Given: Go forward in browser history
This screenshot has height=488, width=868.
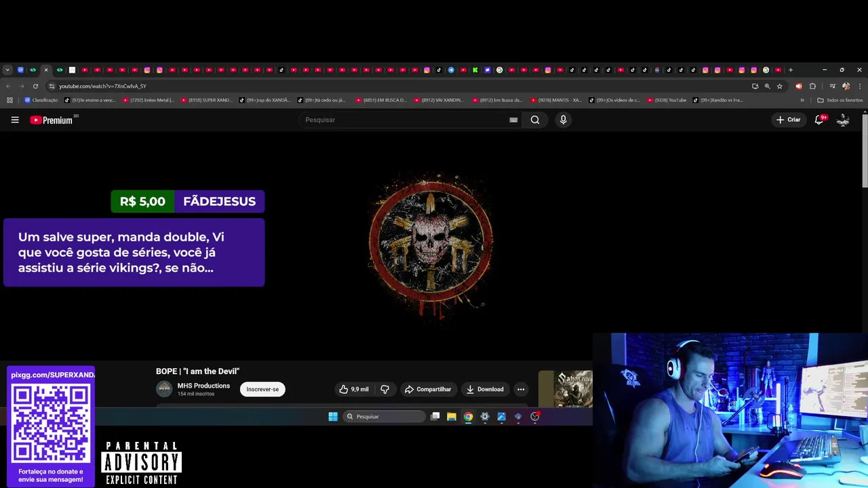Looking at the screenshot, I should click(x=22, y=86).
